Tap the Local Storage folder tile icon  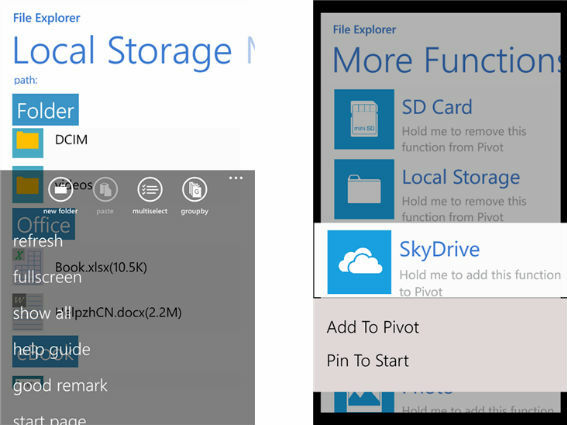point(364,189)
